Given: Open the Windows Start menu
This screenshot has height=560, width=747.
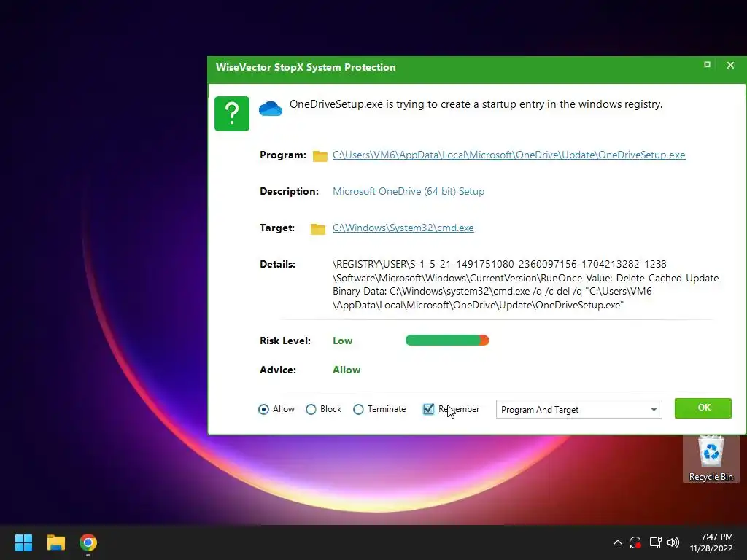Looking at the screenshot, I should coord(23,542).
